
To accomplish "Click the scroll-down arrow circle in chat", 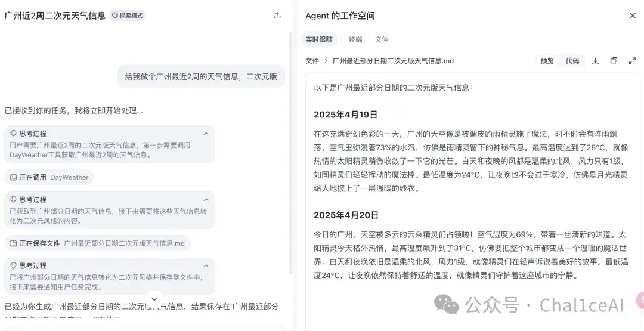I will click(x=155, y=299).
